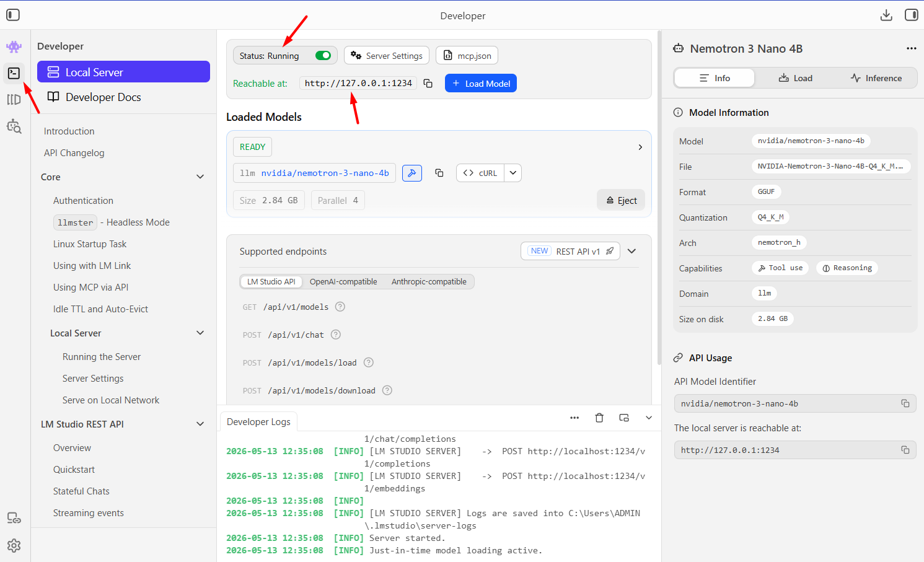Switch to Anthropic-compatible endpoints tab

coord(429,281)
